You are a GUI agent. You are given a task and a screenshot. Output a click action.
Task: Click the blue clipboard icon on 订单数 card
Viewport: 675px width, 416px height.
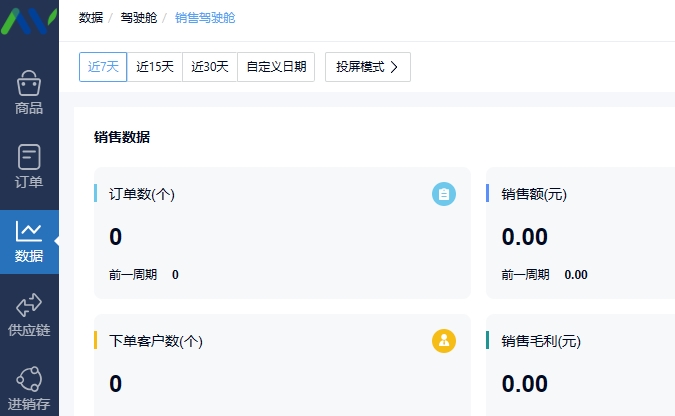(x=444, y=194)
